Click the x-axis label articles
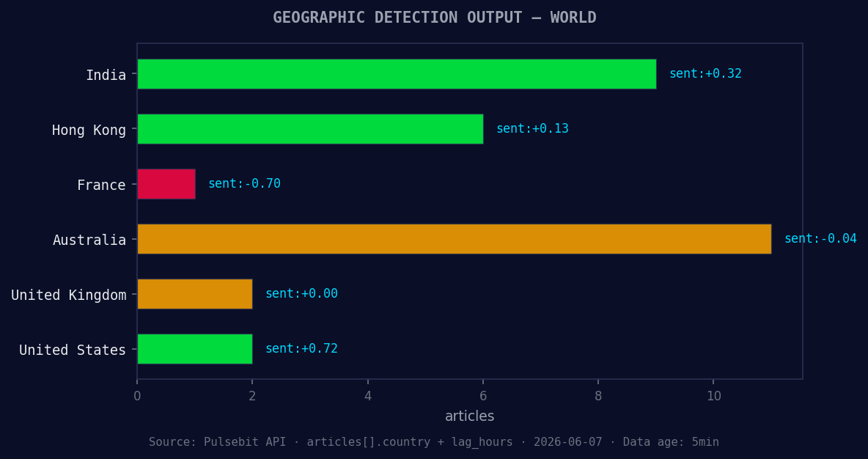The height and width of the screenshot is (459, 868). point(469,416)
